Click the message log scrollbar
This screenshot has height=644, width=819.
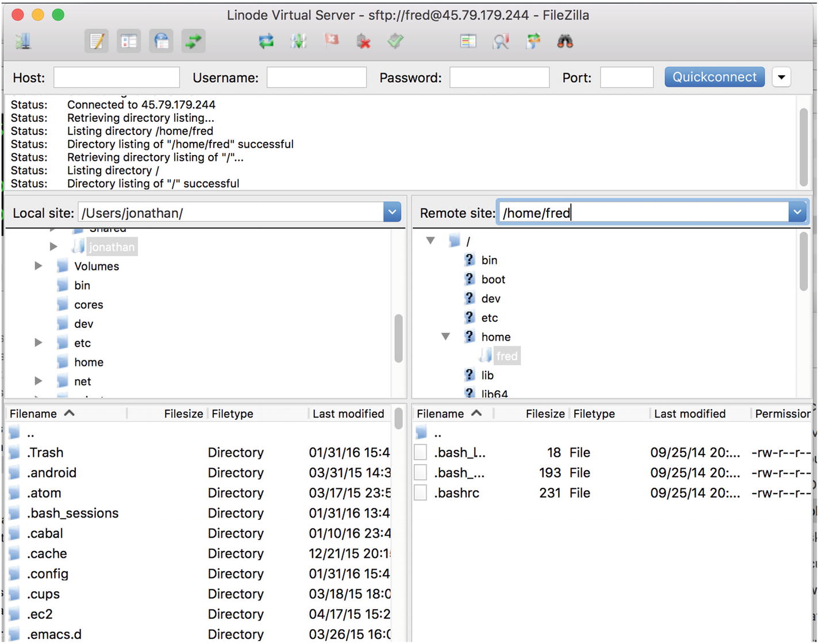804,146
